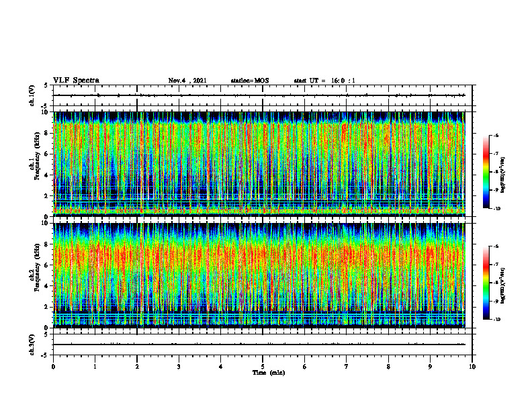This screenshot has height=411, width=532.
Task: Click the ch.1 colorbar log(PSD) unit label
Action: [x=503, y=175]
